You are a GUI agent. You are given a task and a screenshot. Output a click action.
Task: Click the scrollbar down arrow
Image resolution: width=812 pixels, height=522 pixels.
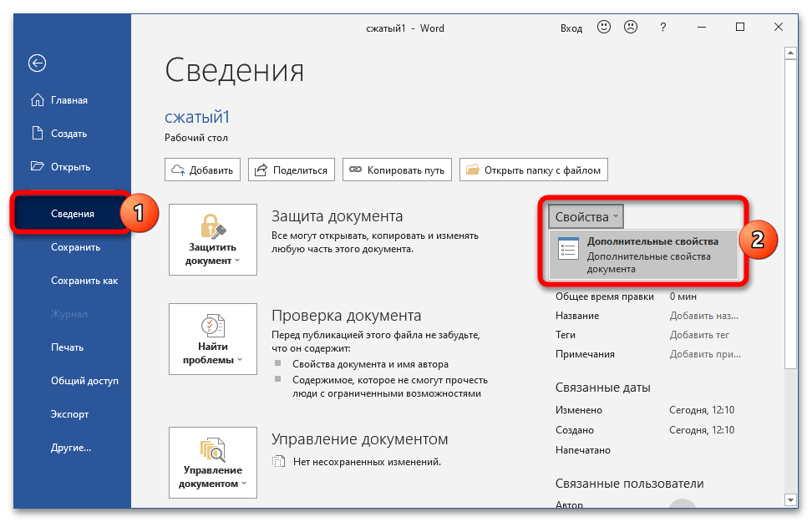pyautogui.click(x=790, y=500)
